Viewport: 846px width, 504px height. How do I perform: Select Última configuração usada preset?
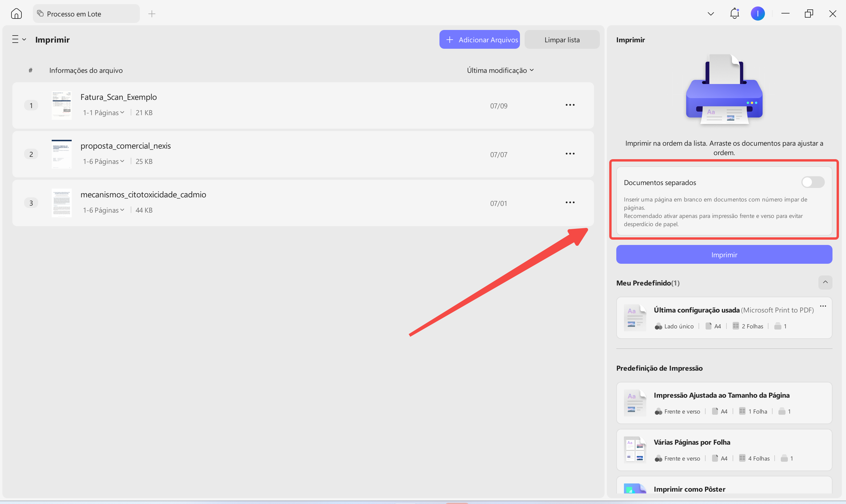tap(724, 318)
